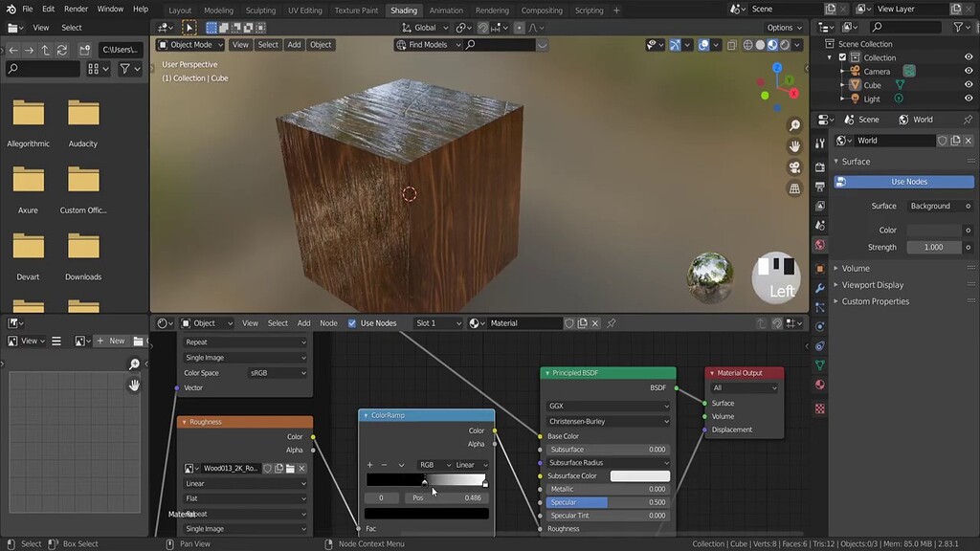Open the GGX distribution dropdown
Screen dimensions: 980x551
[x=608, y=406]
